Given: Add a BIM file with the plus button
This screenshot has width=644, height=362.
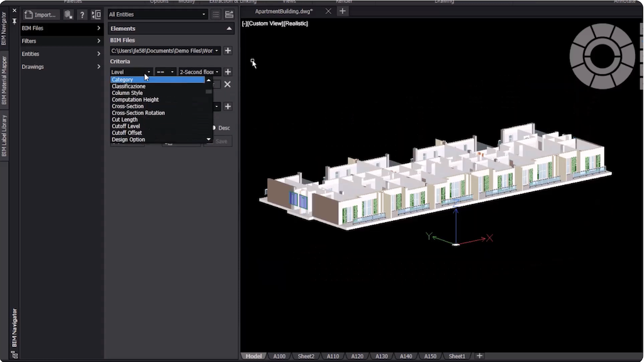Looking at the screenshot, I should [x=228, y=50].
